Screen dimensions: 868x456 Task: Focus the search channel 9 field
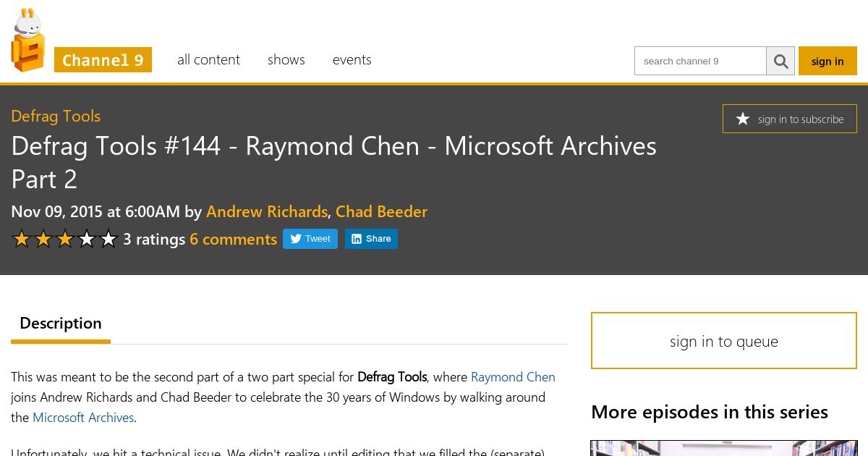700,62
